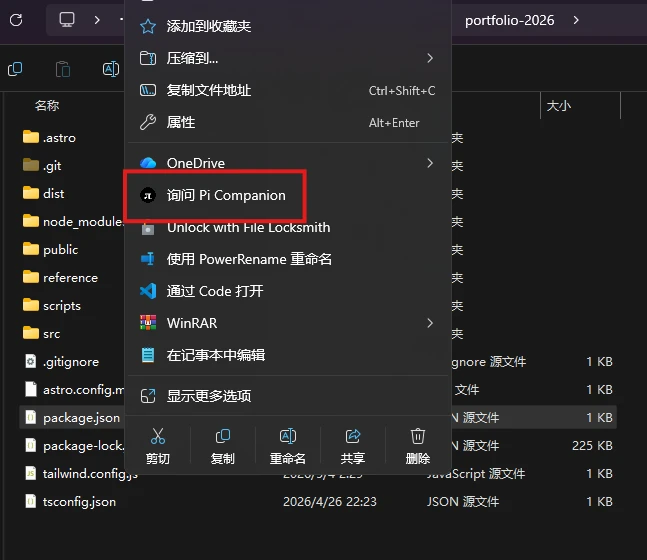Image resolution: width=647 pixels, height=560 pixels.
Task: Click VS Code logo icon
Action: 148,291
